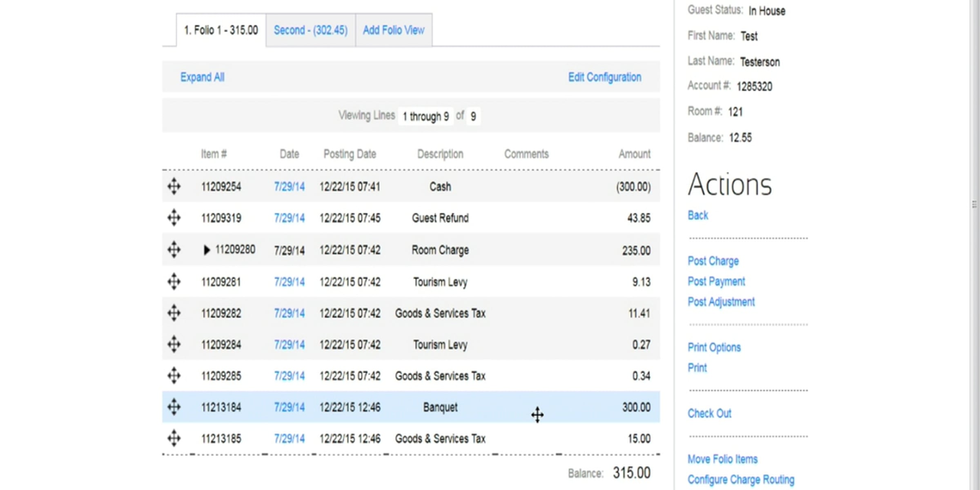
Task: Open Print Options link
Action: pyautogui.click(x=714, y=347)
